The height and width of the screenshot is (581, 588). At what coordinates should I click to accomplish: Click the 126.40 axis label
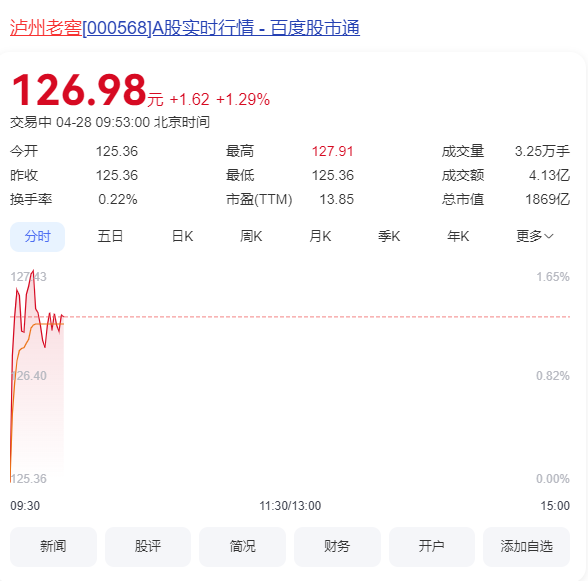(x=28, y=376)
